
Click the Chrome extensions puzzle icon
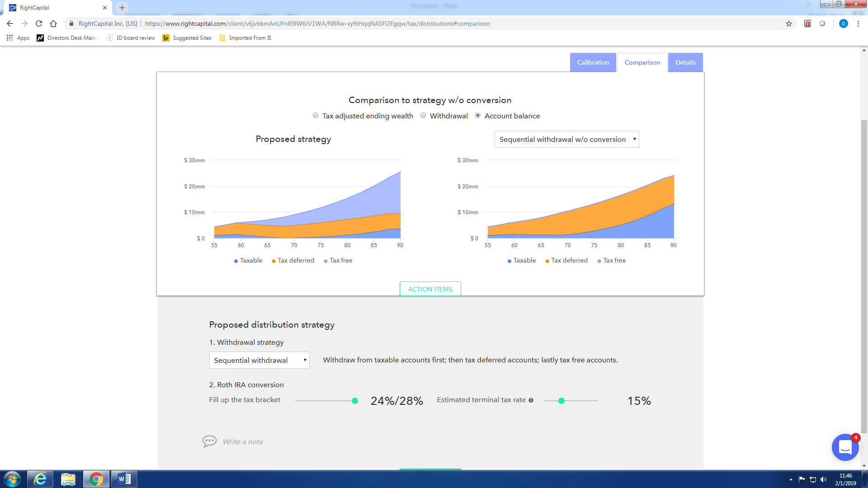(822, 23)
